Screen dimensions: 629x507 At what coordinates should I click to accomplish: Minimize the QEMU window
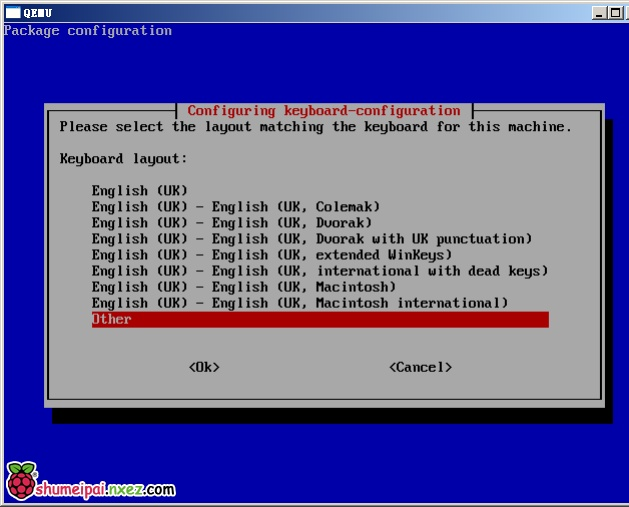point(599,13)
